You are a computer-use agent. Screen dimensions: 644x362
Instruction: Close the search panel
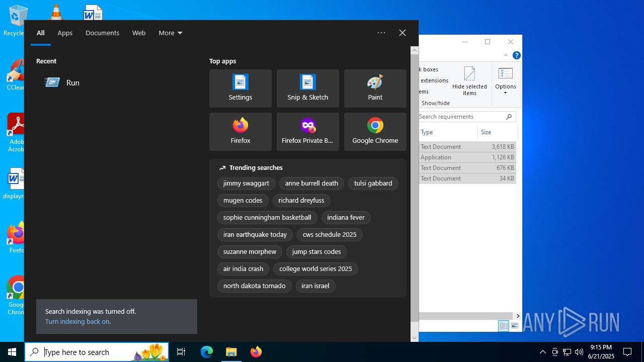tap(403, 33)
